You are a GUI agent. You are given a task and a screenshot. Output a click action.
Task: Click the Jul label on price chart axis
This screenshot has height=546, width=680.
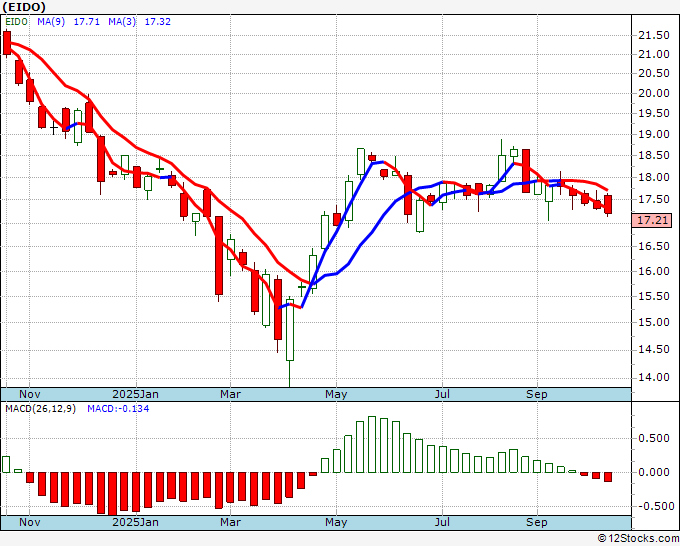coord(442,394)
